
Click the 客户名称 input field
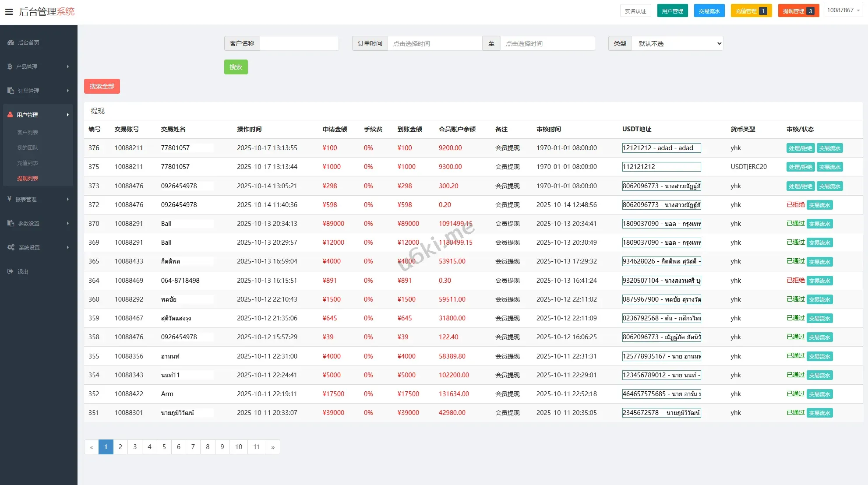coord(299,43)
